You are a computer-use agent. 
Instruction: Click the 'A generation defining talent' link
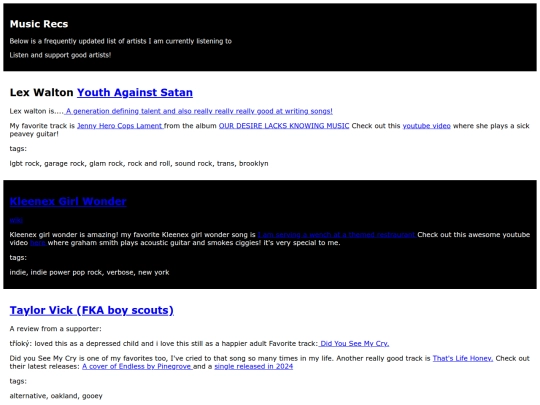click(198, 111)
